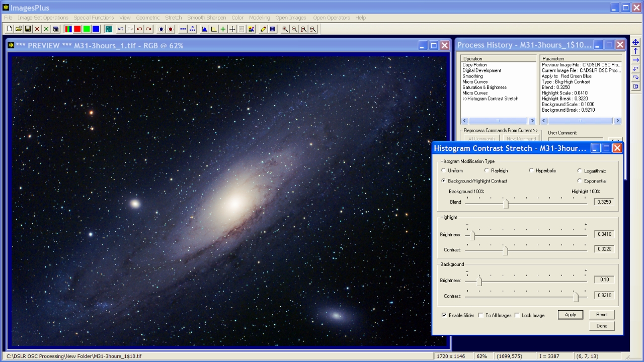Click the Blend value field 0.3250
Viewport: 644px width, 362px height.
(x=604, y=202)
